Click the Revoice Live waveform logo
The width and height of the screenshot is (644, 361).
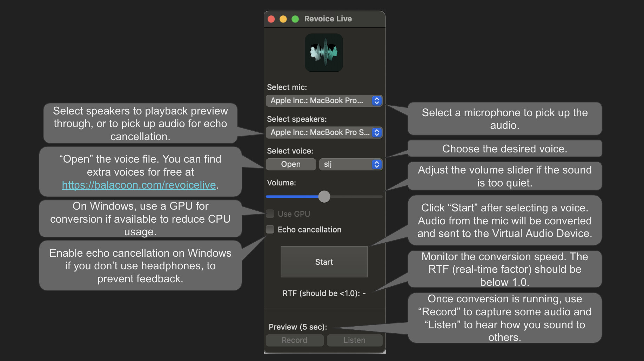tap(324, 53)
